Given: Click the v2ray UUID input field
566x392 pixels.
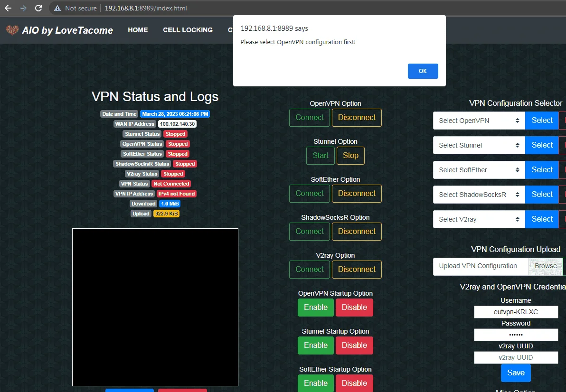Looking at the screenshot, I should (516, 357).
